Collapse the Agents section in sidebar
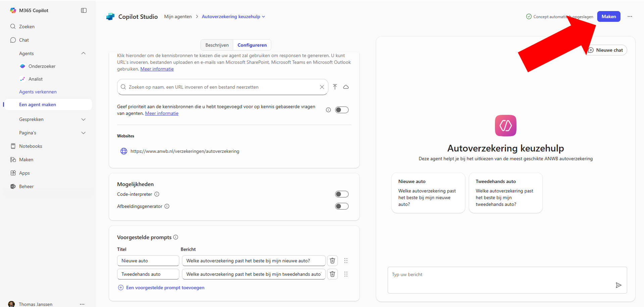644x307 pixels. click(84, 53)
